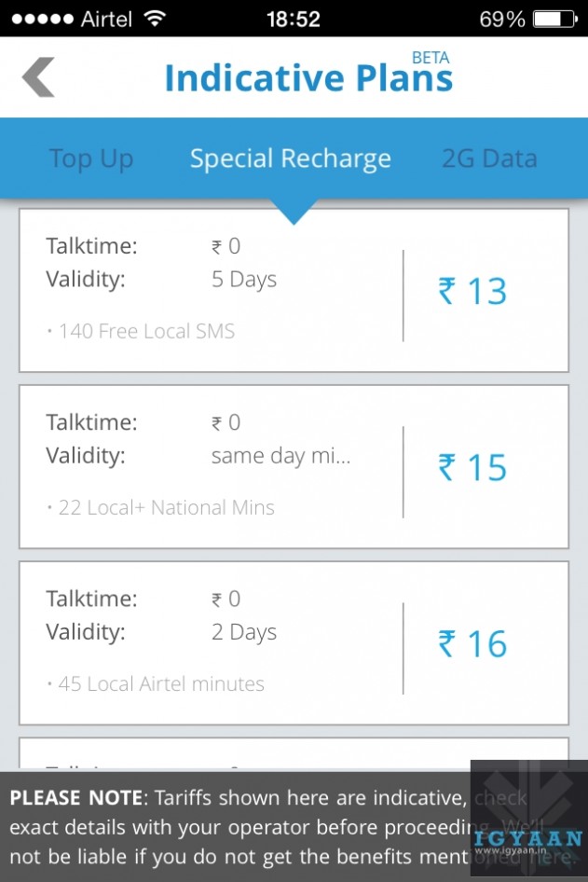Tap the 140 Free Local SMS plan
This screenshot has width=588, height=882.
(146, 331)
